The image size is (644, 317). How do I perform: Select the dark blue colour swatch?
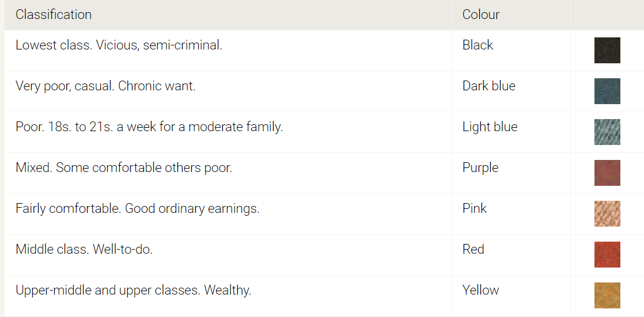[607, 91]
